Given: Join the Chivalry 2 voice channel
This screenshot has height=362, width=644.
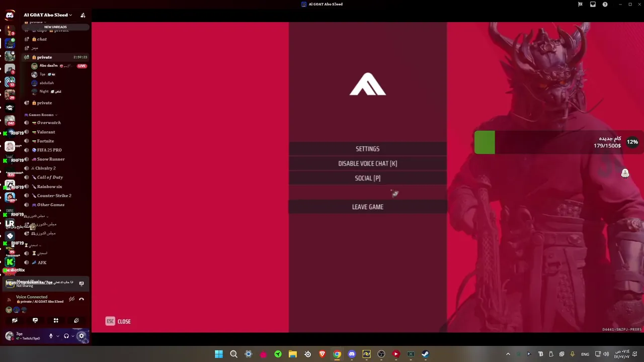Looking at the screenshot, I should [55, 168].
